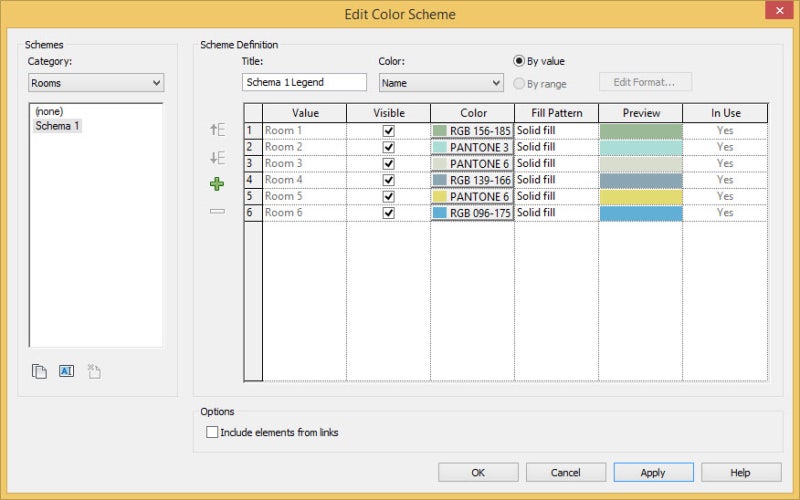The width and height of the screenshot is (800, 500).
Task: Select row header number 4
Action: coord(253,180)
